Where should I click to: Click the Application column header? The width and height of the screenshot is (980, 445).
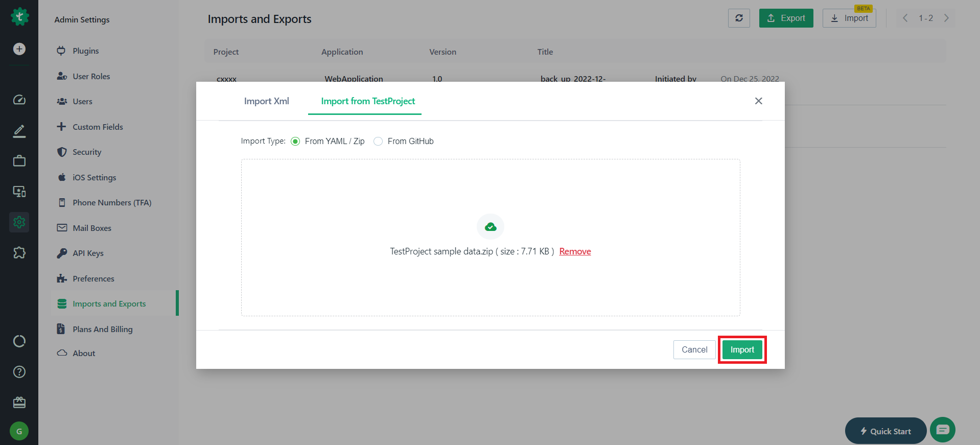point(342,52)
